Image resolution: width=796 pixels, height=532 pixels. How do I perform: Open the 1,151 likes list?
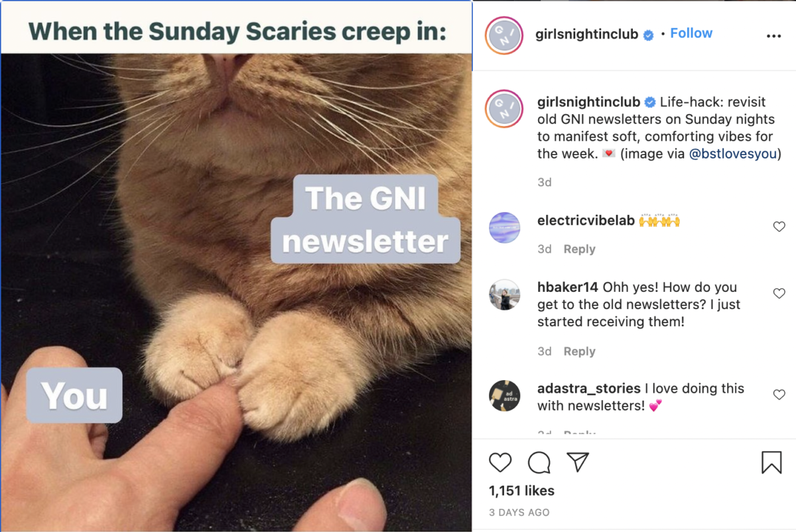click(x=521, y=491)
